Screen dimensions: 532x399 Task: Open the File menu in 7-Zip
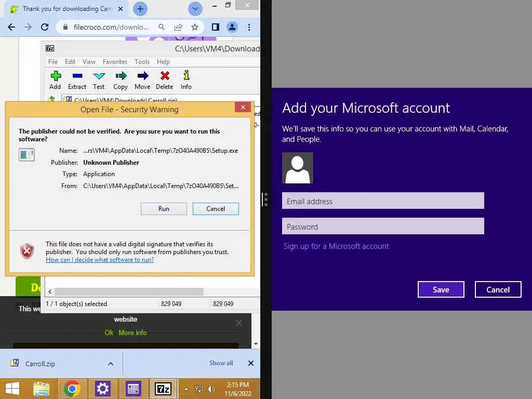click(53, 62)
